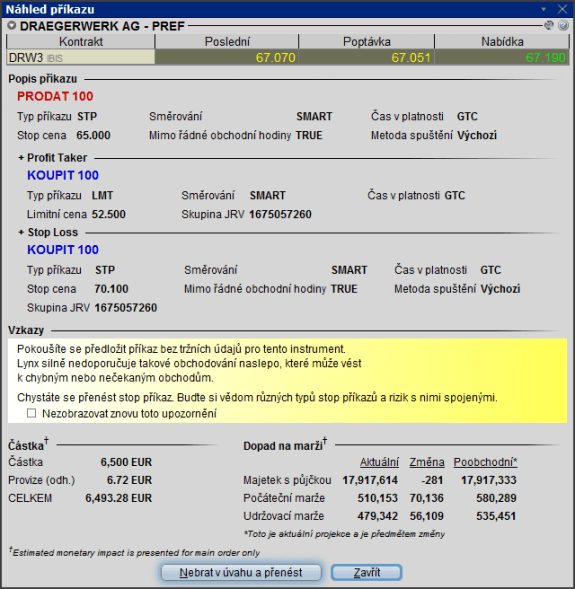
Task: Click the Kontrakt column header
Action: (80, 42)
